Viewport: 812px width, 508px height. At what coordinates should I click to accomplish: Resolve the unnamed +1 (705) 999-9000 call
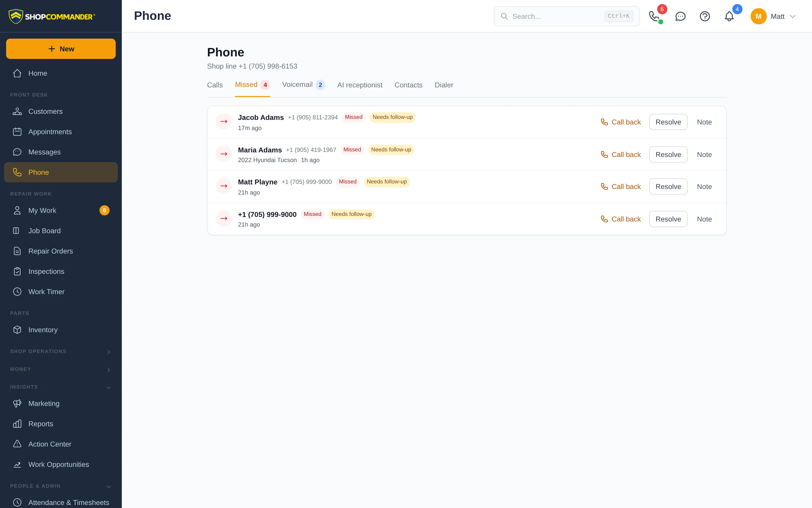click(668, 219)
